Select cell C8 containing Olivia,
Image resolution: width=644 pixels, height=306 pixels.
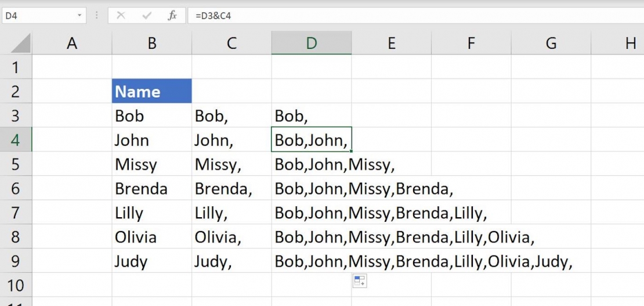click(x=231, y=237)
